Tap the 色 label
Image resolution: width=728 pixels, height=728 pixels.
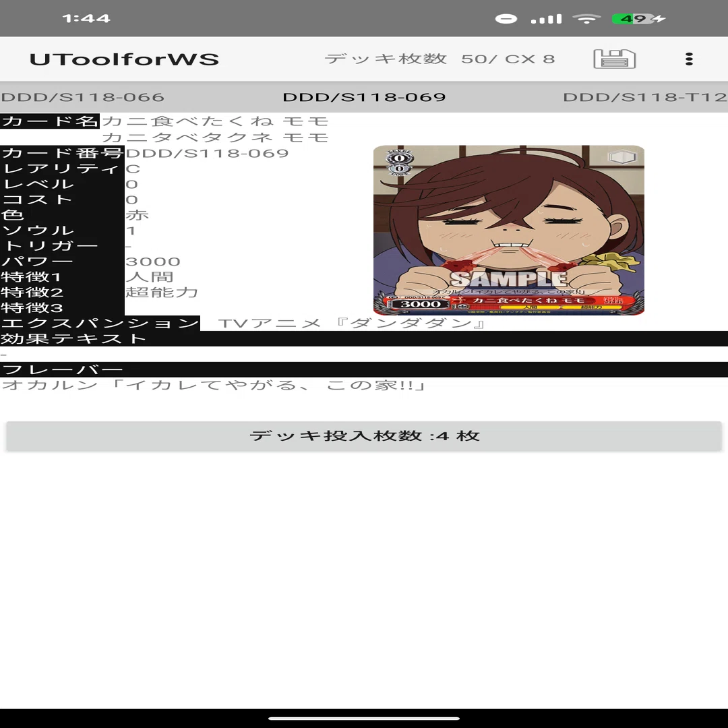62,215
